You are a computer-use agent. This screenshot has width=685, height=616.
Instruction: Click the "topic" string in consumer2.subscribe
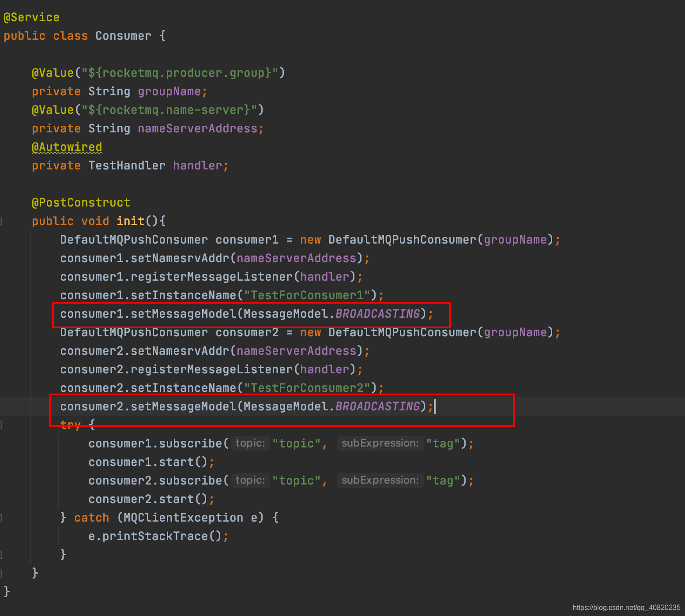pyautogui.click(x=296, y=481)
